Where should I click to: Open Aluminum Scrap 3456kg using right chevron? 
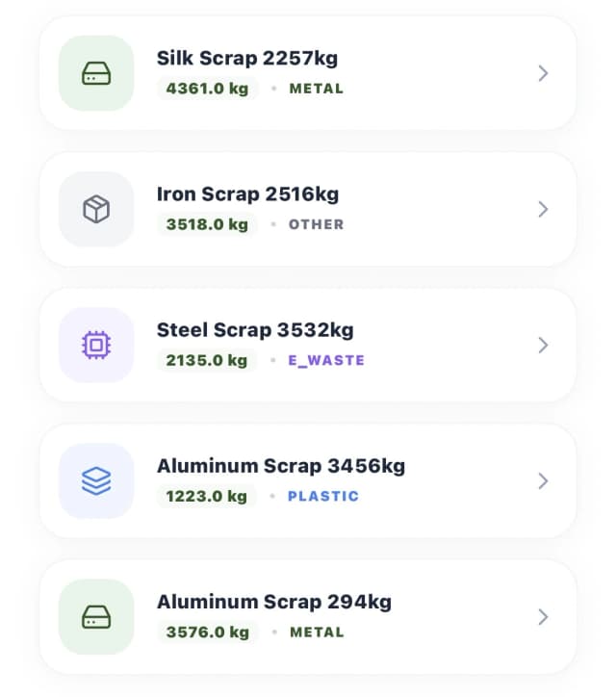tap(543, 480)
